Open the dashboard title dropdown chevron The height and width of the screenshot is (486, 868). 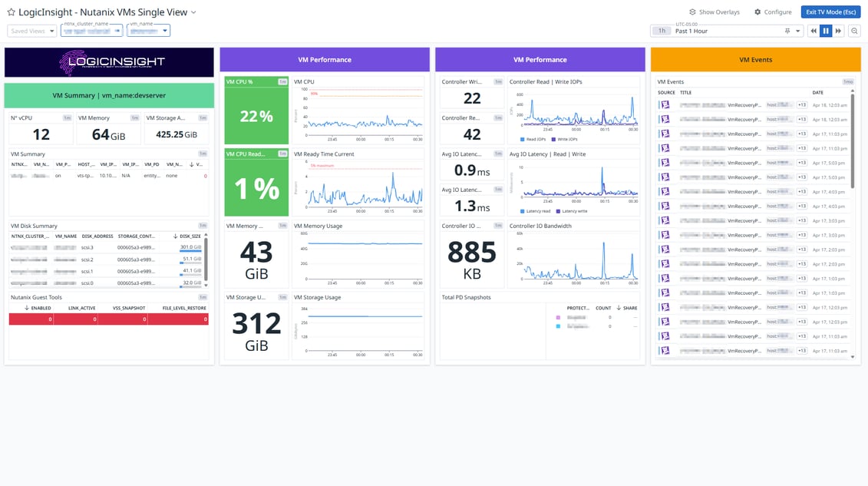193,12
